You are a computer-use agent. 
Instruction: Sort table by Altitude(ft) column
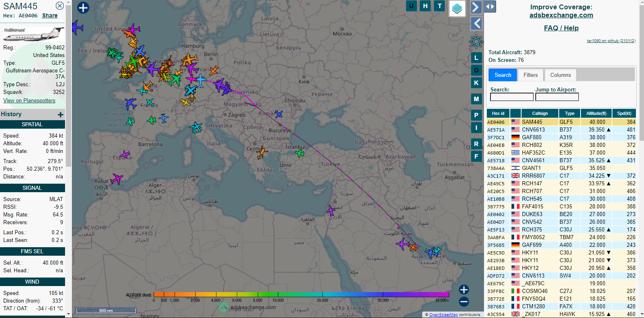click(596, 113)
